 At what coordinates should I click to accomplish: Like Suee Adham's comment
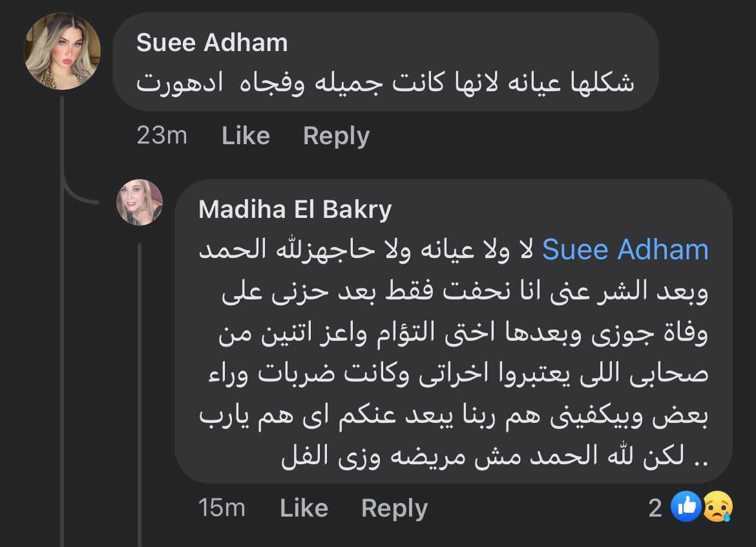246,136
